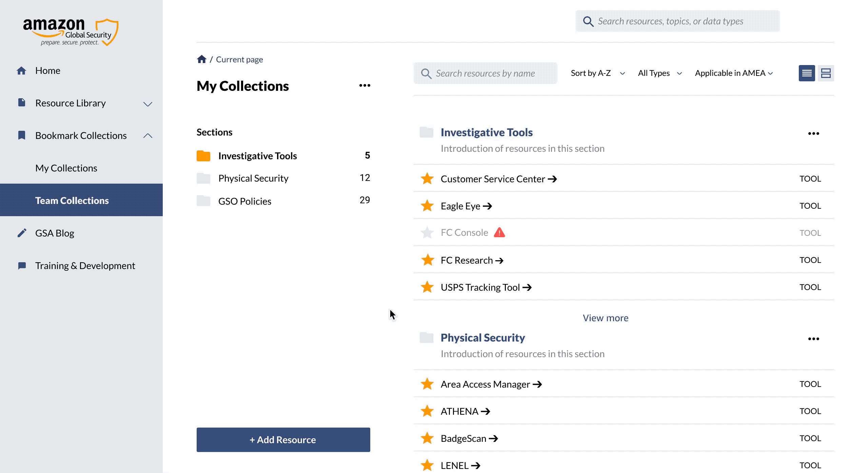Click the Resource Library document icon
Screen dimensions: 868x473
click(x=21, y=102)
